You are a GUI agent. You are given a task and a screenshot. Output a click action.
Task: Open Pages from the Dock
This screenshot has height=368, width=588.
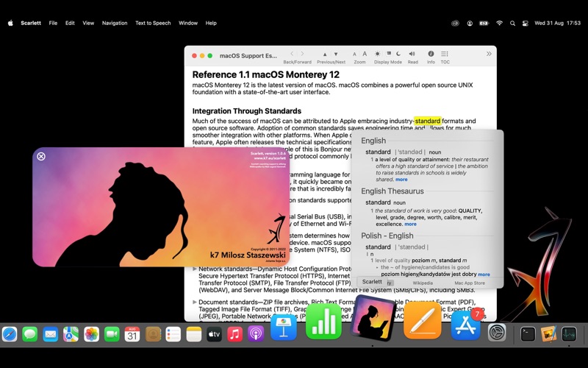[x=422, y=322]
